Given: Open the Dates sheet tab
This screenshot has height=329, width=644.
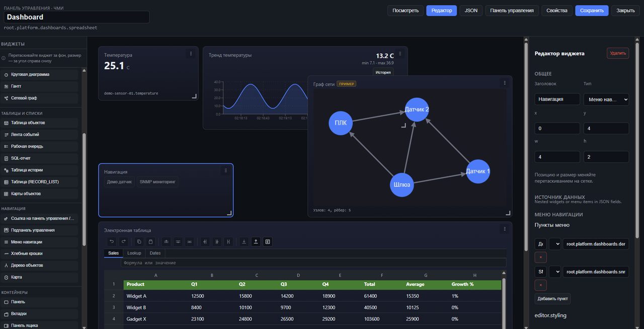Looking at the screenshot, I should pos(155,253).
